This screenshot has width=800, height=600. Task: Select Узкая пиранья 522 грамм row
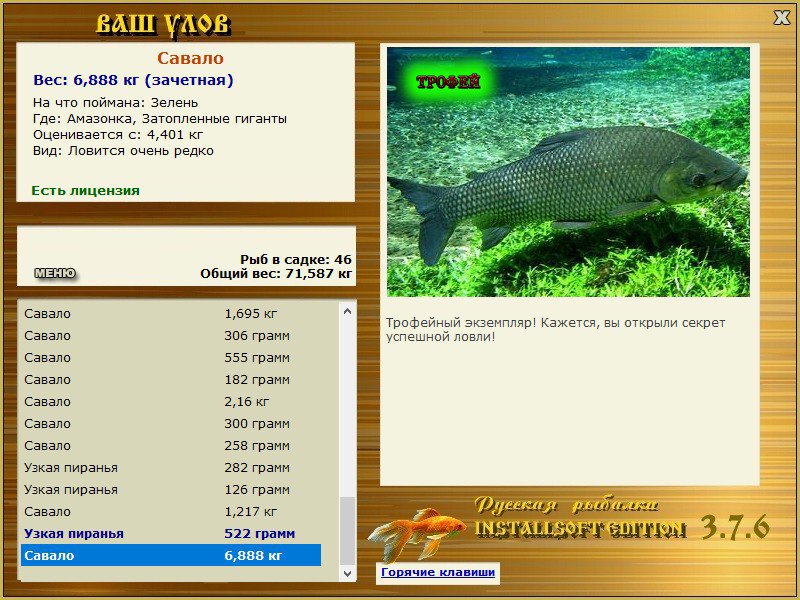pos(171,533)
